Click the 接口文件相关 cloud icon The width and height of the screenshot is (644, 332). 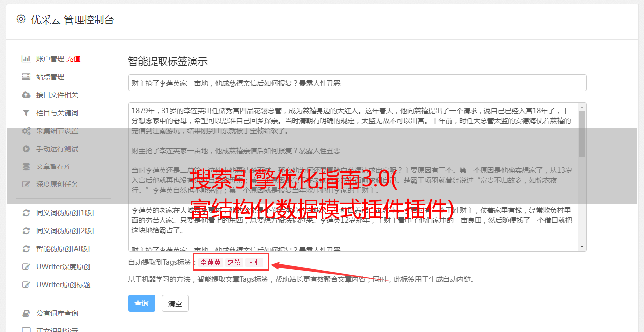[x=26, y=95]
